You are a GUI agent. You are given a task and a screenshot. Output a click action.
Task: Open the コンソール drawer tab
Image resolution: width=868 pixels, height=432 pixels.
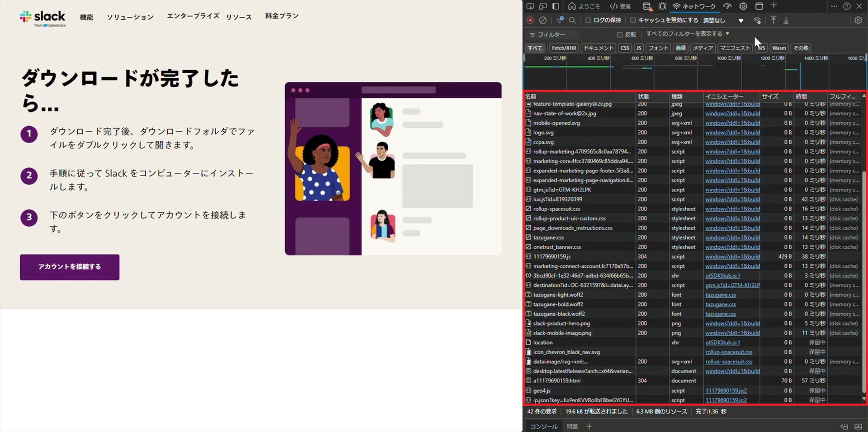click(543, 426)
